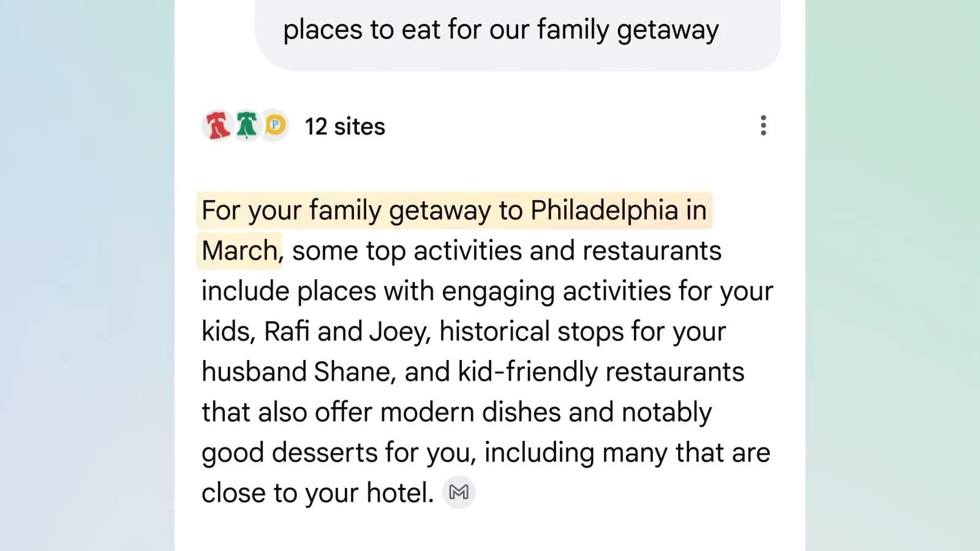Viewport: 980px width, 551px height.
Task: Click the phrase "some top activities and restaurants"
Action: [507, 251]
